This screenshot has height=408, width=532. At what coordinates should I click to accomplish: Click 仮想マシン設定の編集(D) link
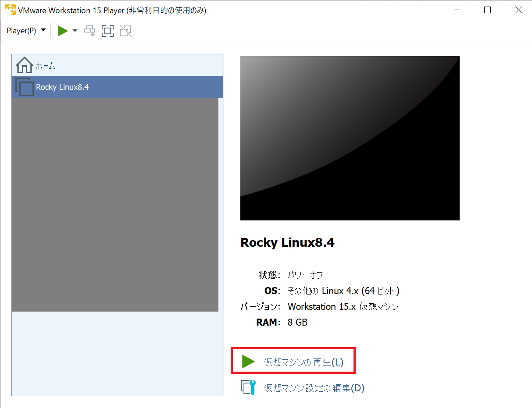coord(314,388)
